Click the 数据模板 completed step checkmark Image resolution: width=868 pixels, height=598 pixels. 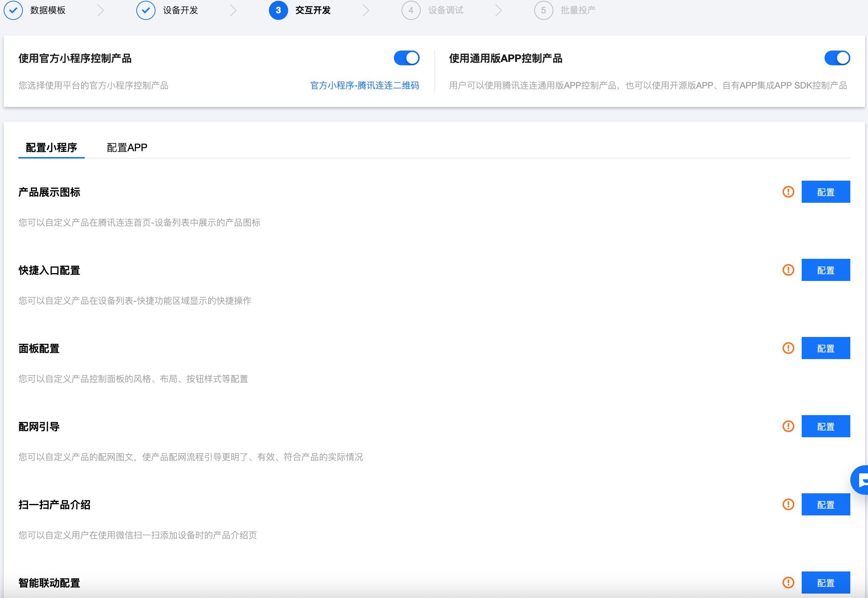[14, 10]
